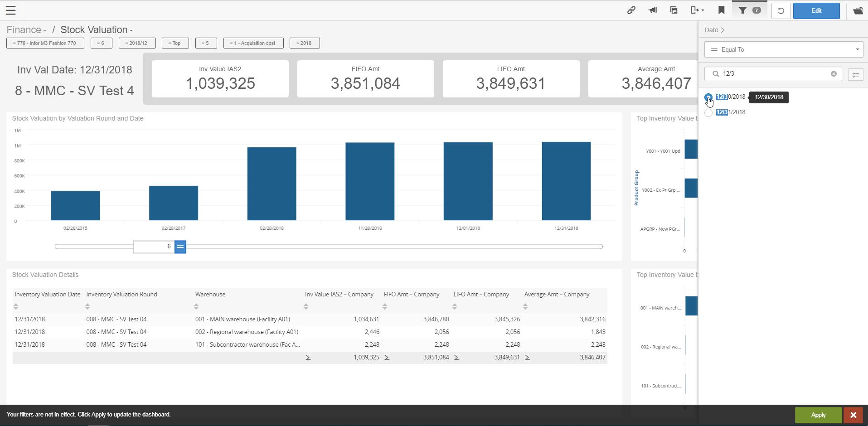Viewport: 868px width, 426px height.
Task: Click '001 - MAIN warehouse (Facility A01)' cell
Action: pyautogui.click(x=242, y=319)
